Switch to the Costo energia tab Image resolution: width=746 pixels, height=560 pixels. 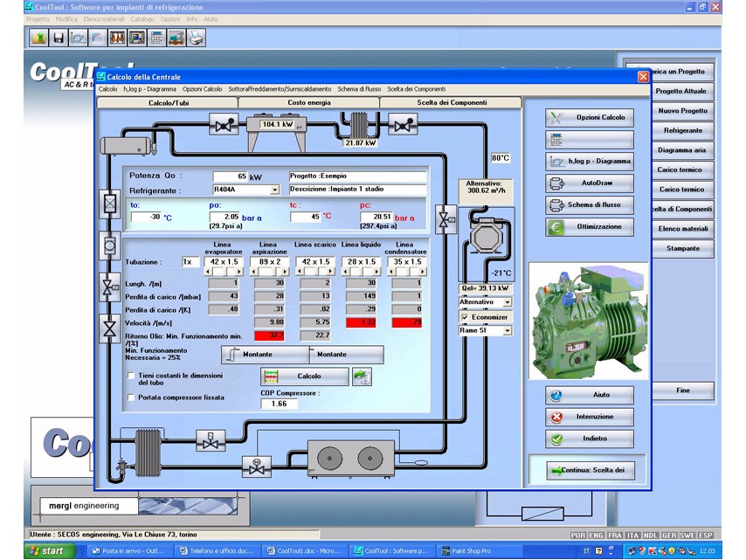pyautogui.click(x=308, y=102)
